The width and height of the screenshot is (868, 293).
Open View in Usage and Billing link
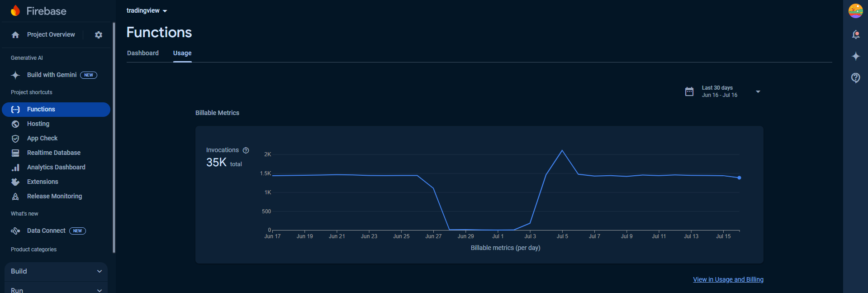point(728,279)
